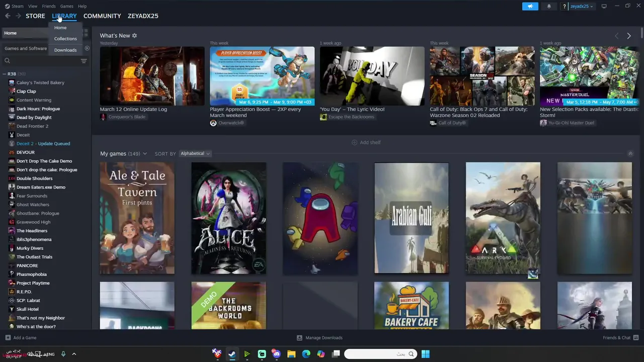Go forward with the navigation arrow

click(x=18, y=16)
